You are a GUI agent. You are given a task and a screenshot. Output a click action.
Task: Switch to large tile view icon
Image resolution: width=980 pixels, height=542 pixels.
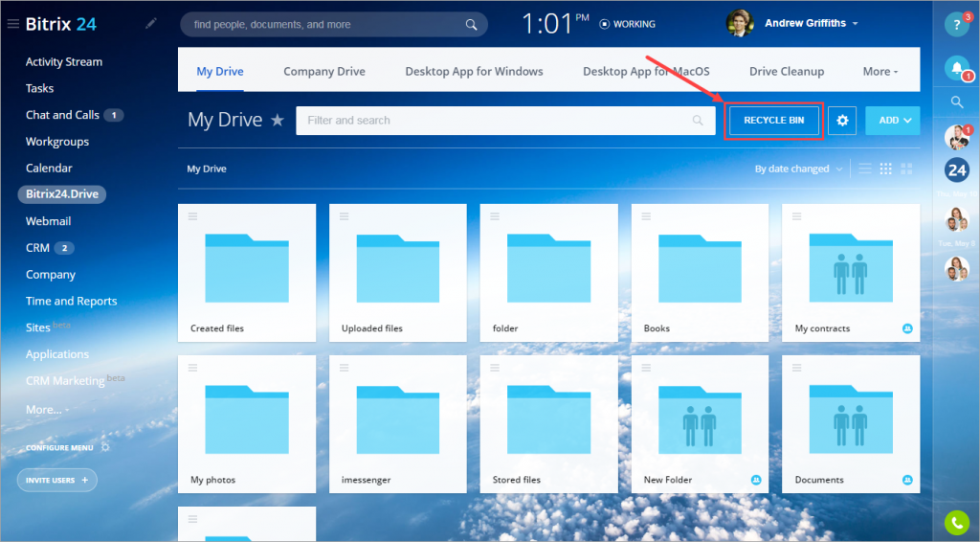pyautogui.click(x=906, y=169)
